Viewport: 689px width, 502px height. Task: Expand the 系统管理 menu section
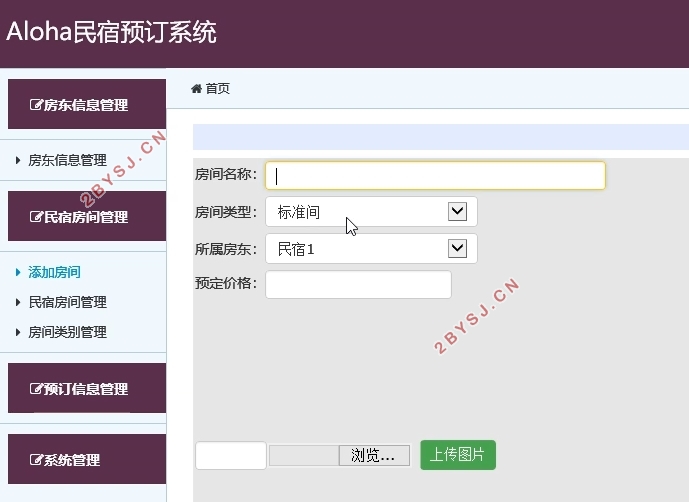[x=86, y=460]
